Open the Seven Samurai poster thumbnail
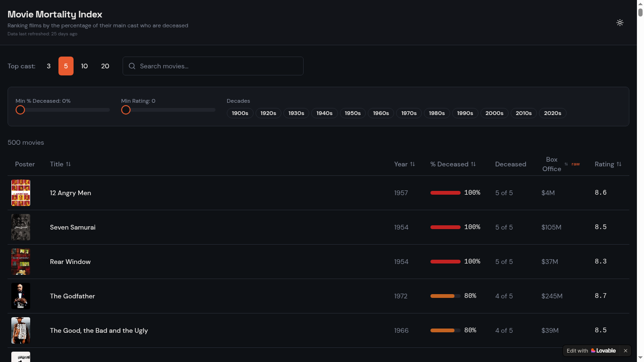This screenshot has height=362, width=644. coord(21,227)
